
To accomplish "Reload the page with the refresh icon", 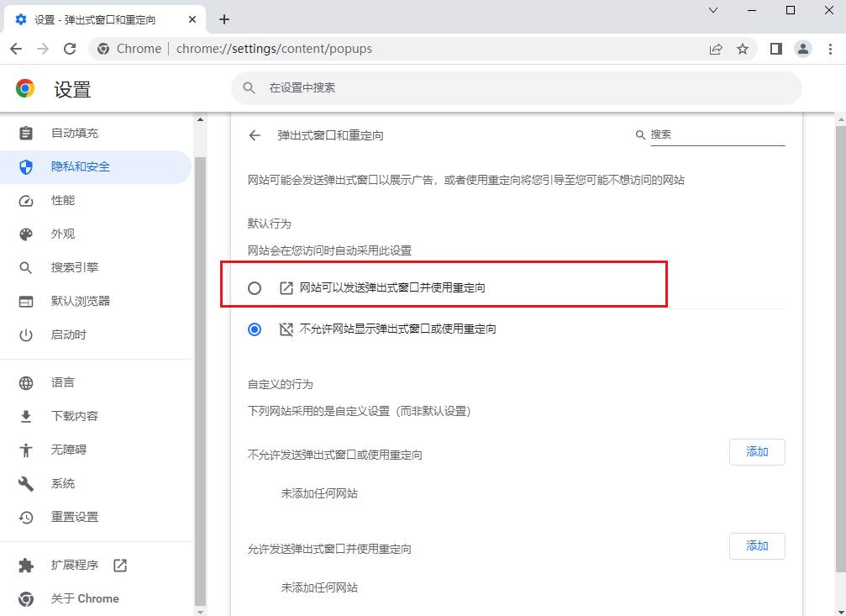I will coord(70,49).
